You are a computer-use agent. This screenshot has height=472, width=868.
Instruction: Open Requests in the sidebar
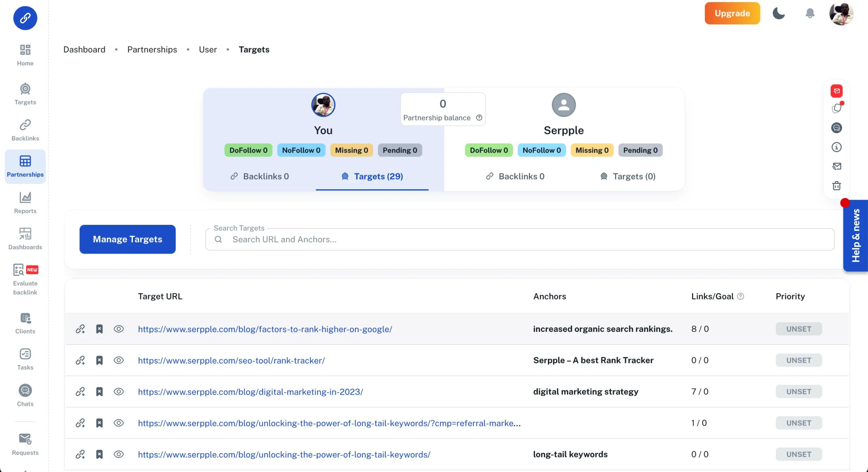(25, 445)
